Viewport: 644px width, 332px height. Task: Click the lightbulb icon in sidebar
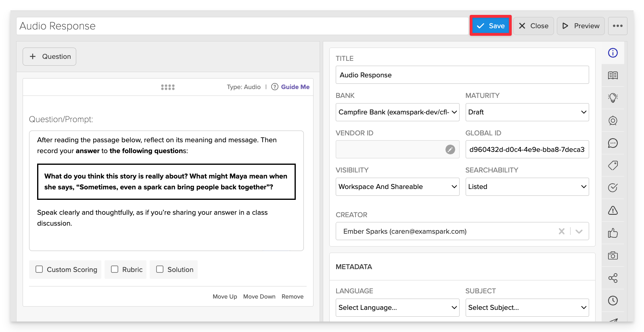tap(613, 98)
